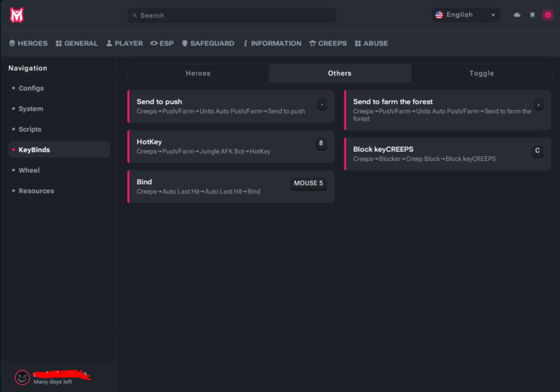
Task: Click the Send to push title
Action: point(160,101)
